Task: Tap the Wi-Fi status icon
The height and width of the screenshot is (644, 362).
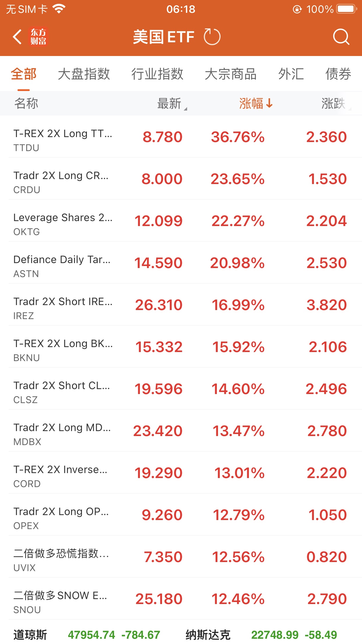Action: point(59,9)
